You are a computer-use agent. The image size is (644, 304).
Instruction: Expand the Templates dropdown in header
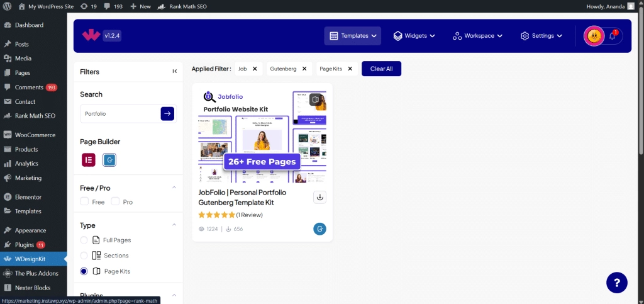tap(353, 36)
